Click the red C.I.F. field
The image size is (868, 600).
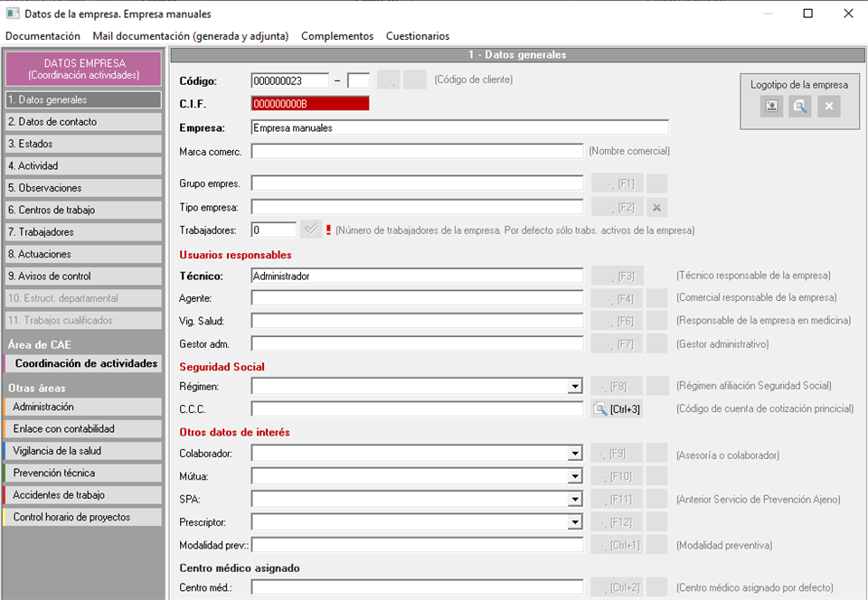click(310, 104)
